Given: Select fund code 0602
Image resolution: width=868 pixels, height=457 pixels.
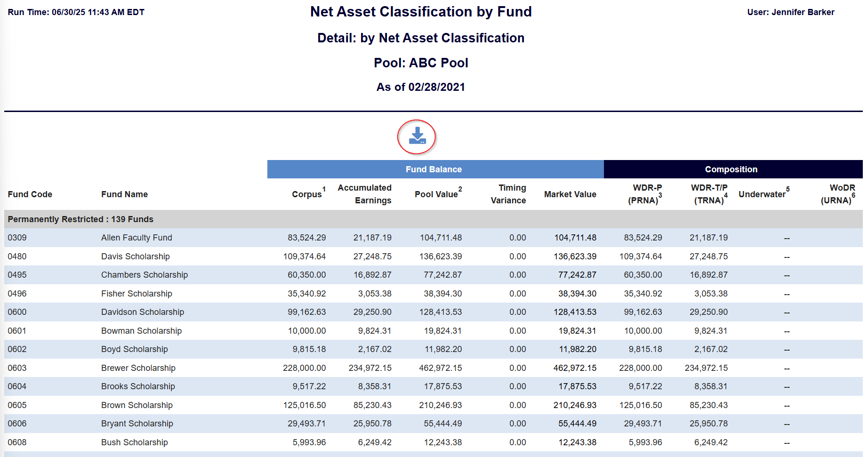Looking at the screenshot, I should [17, 349].
